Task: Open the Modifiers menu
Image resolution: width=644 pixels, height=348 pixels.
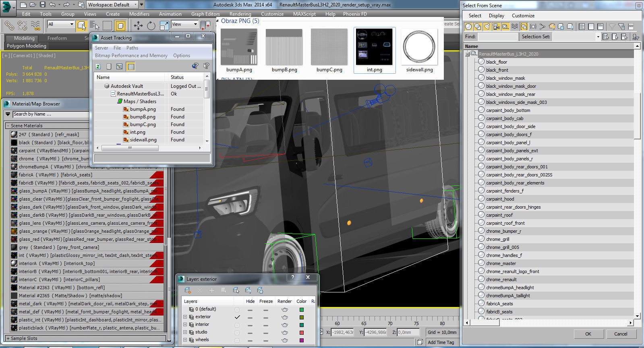Action: (139, 14)
